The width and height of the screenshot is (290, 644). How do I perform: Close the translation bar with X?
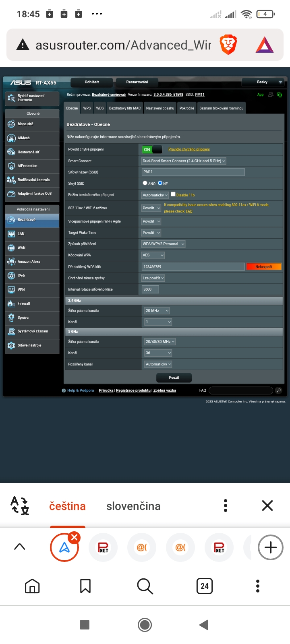267,506
